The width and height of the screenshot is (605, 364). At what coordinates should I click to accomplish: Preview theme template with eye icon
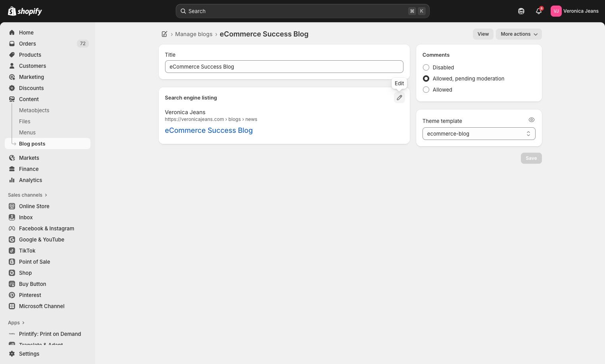tap(531, 120)
